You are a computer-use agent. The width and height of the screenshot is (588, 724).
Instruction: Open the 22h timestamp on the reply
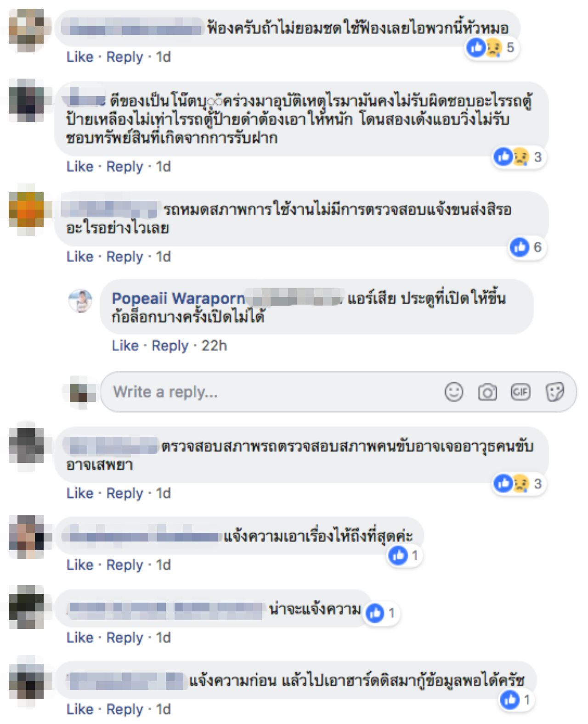214,346
